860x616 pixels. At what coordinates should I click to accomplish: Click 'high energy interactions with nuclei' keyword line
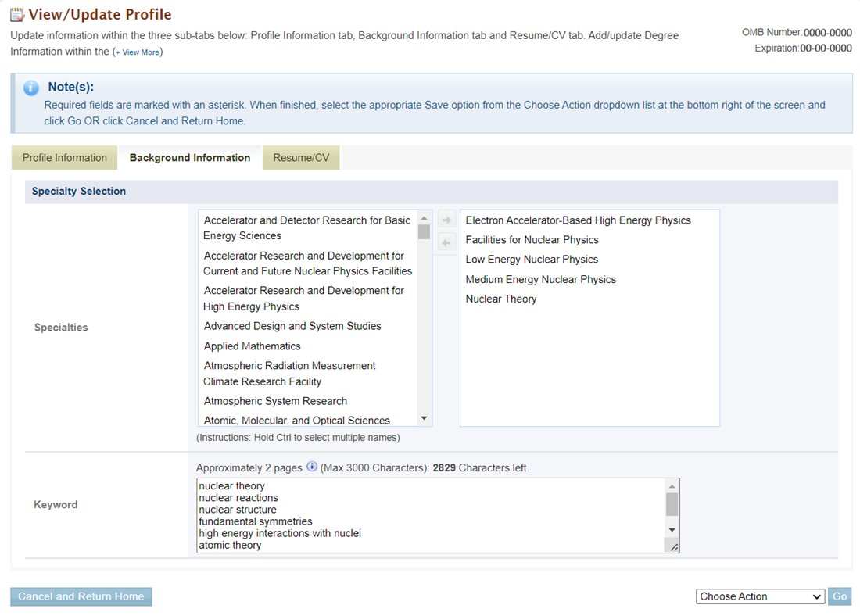pos(280,533)
